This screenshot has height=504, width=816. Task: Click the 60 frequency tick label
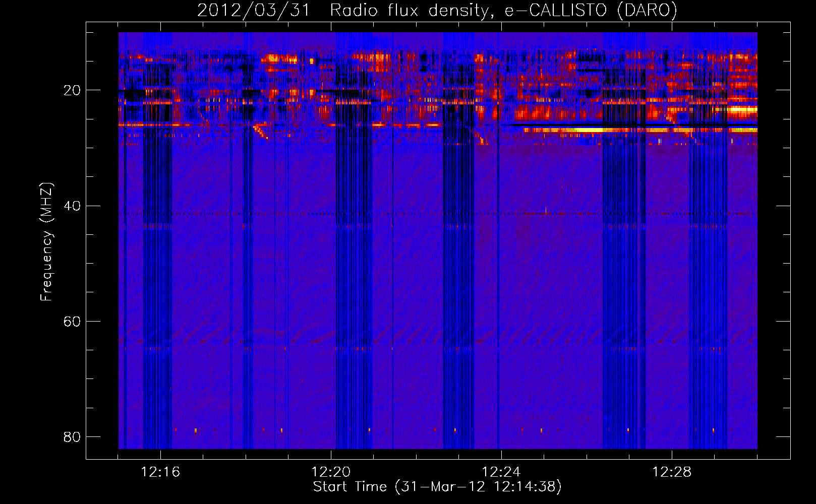coord(72,321)
